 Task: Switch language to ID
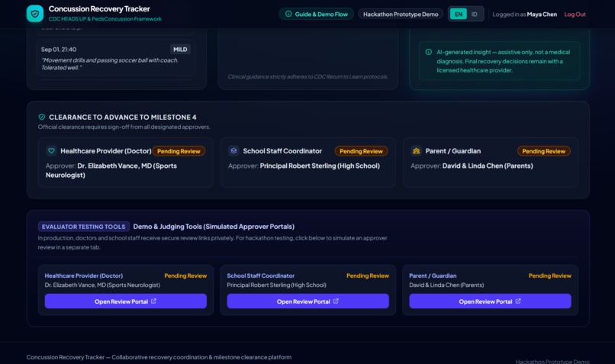click(474, 14)
